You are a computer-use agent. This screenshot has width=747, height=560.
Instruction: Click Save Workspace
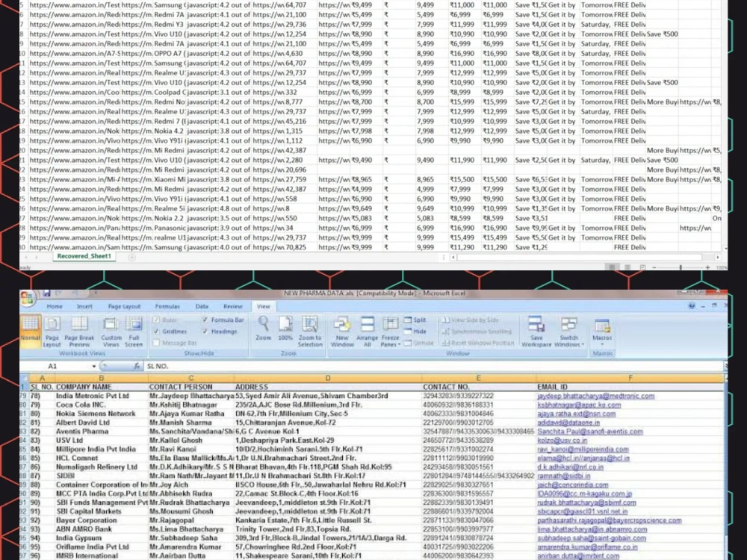coord(536,331)
